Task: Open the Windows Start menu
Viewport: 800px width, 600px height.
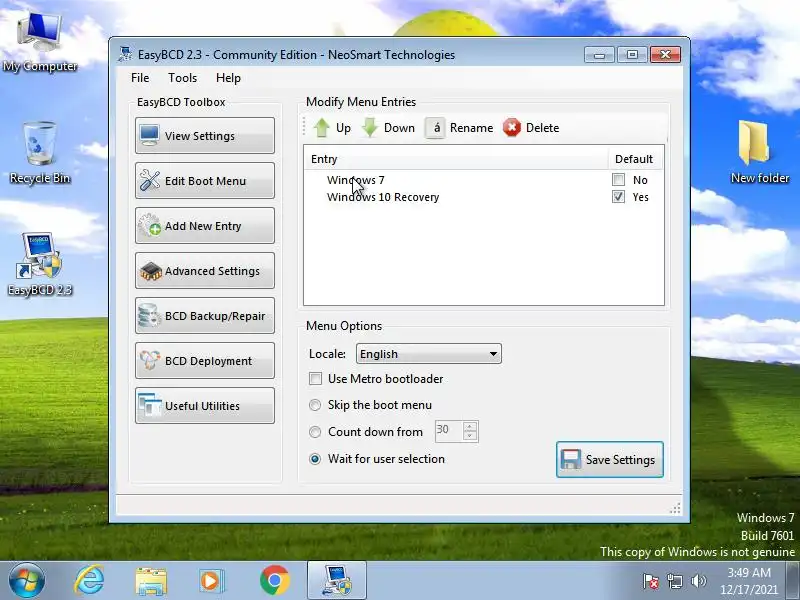Action: click(26, 581)
